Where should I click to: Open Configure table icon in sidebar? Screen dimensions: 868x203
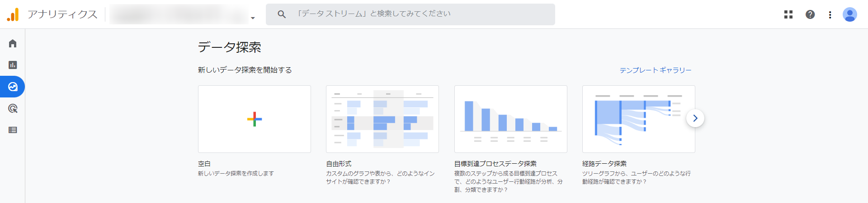pos(13,130)
